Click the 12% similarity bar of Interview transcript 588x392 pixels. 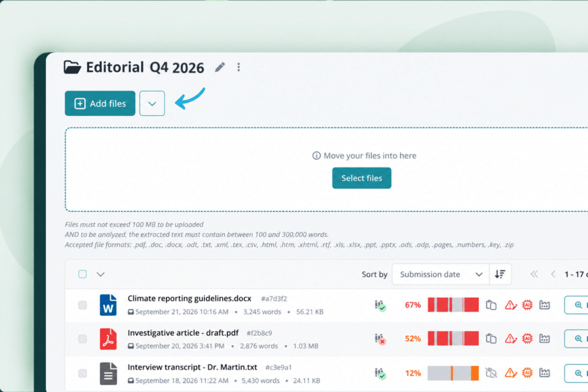click(x=453, y=373)
